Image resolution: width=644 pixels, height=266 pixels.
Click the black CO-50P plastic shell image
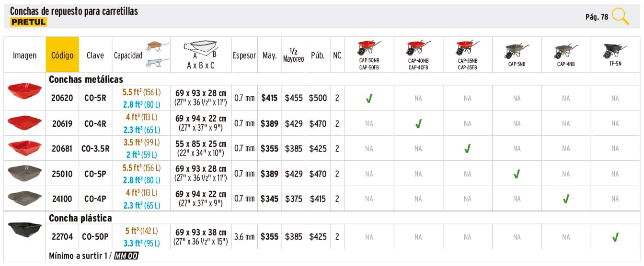click(25, 231)
